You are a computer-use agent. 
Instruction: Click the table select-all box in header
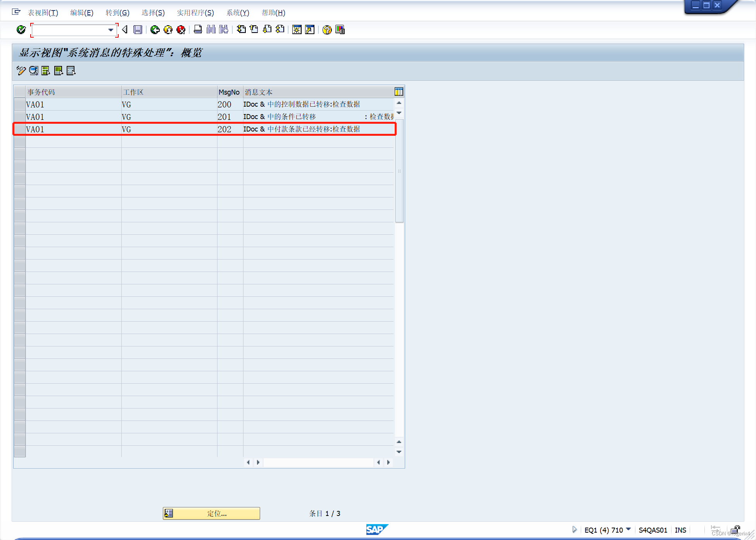(19, 92)
